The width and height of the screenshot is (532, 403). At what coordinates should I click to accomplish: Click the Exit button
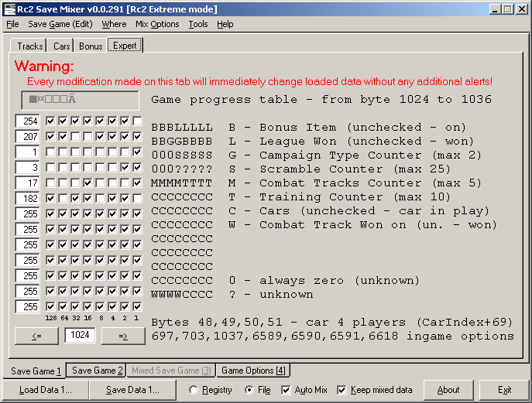(x=504, y=390)
